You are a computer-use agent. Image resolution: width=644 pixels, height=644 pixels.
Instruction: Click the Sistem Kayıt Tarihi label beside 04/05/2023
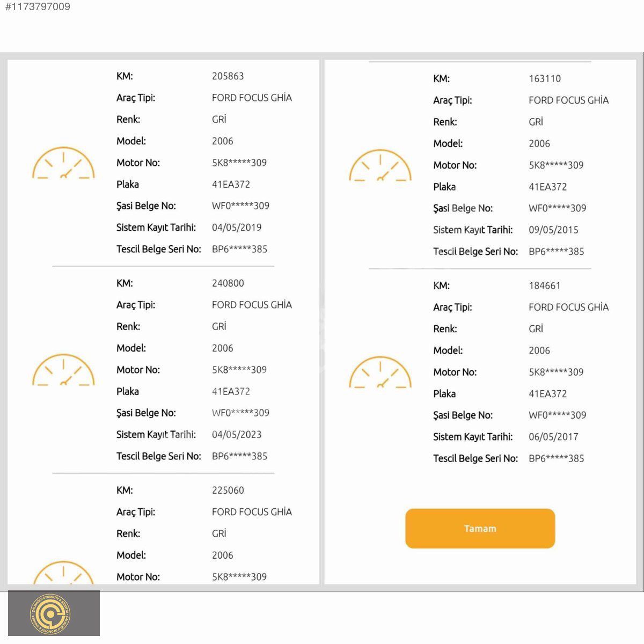[156, 435]
